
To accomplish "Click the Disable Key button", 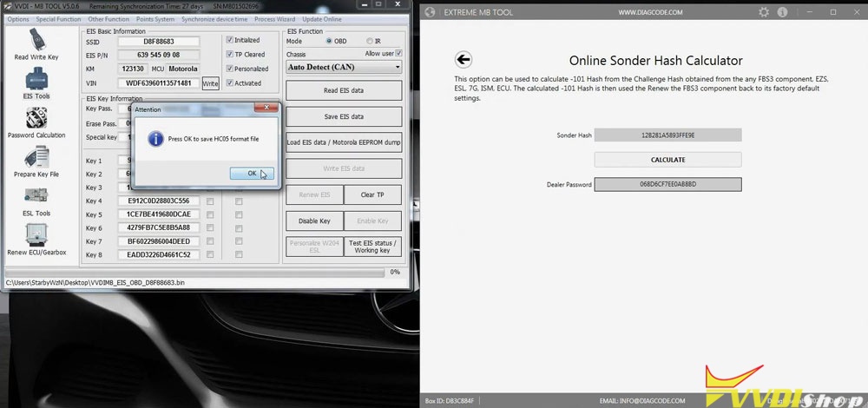I will click(x=314, y=220).
